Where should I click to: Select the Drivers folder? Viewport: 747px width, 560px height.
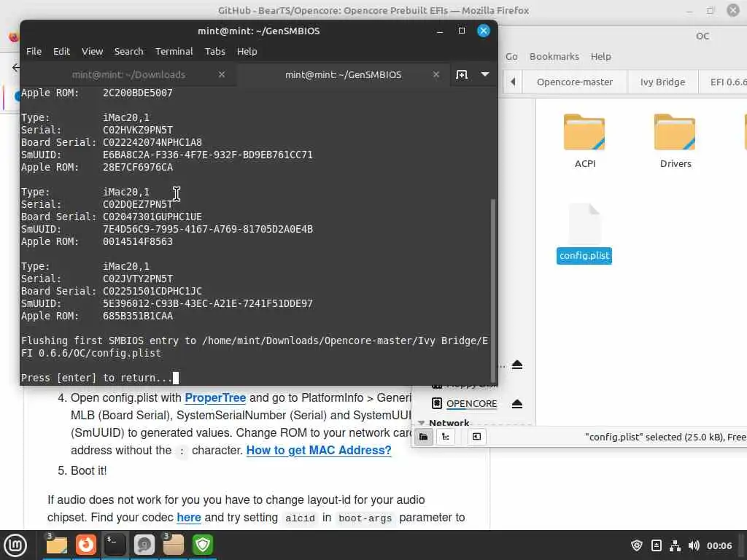(x=675, y=141)
